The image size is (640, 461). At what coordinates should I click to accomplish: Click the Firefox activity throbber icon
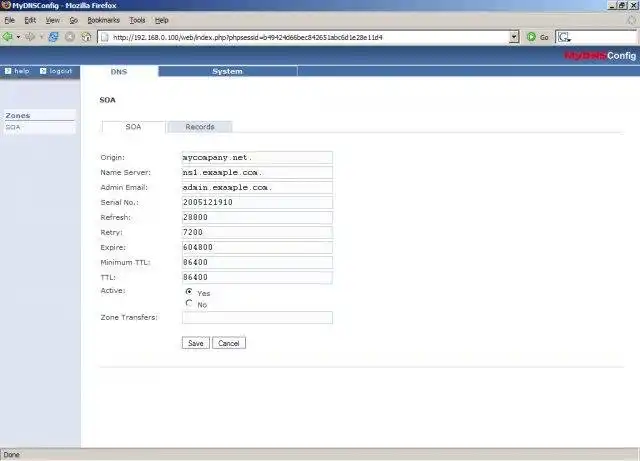pyautogui.click(x=631, y=20)
